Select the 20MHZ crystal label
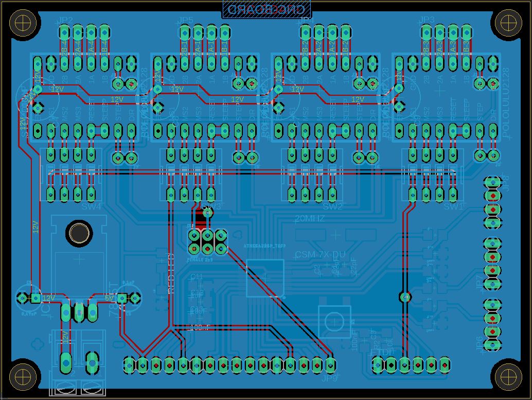532x400 pixels. [x=309, y=219]
